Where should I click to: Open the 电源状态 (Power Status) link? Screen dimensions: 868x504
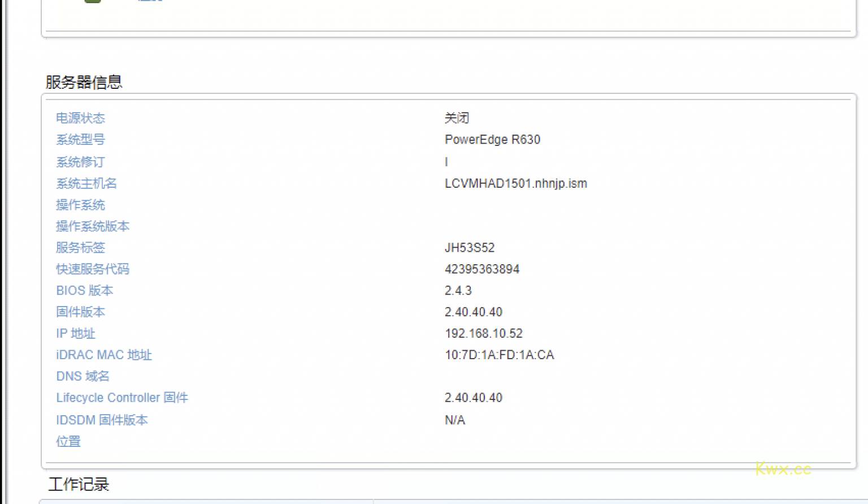coord(80,118)
